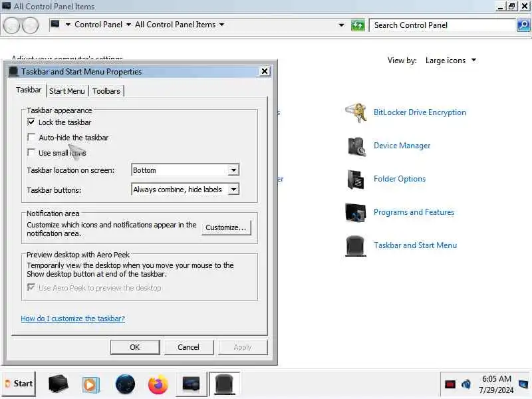
Task: Open the Device Manager icon
Action: click(356, 146)
